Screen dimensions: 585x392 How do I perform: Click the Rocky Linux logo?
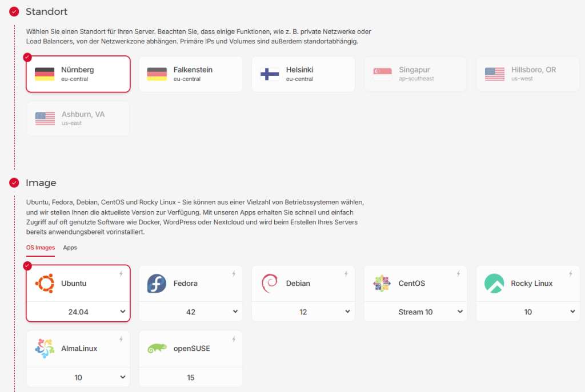pyautogui.click(x=494, y=284)
